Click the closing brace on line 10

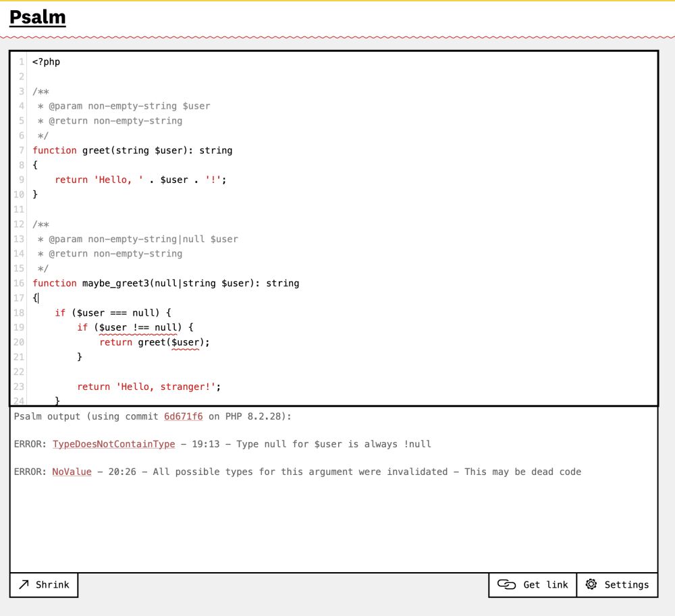[x=35, y=195]
